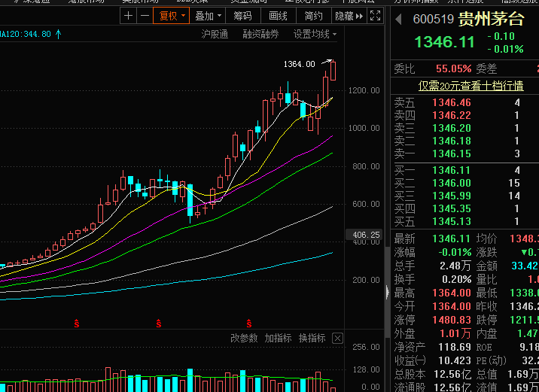Click the 1364.00 high price label
539x392 pixels.
299,64
